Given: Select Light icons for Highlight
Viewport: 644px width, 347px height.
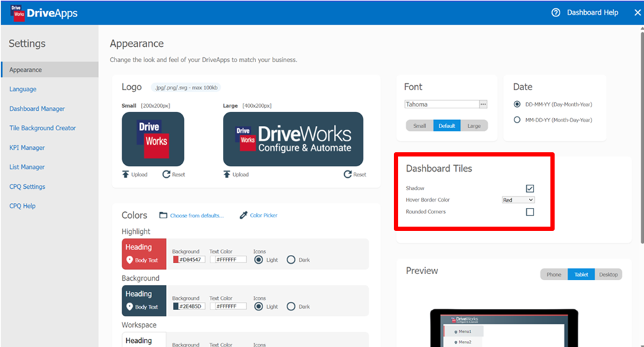Looking at the screenshot, I should tap(258, 260).
